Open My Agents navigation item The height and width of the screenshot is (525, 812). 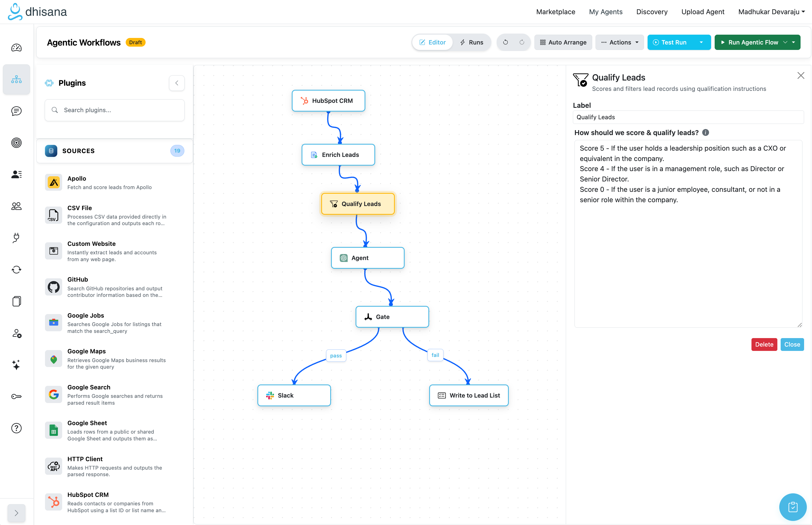click(606, 11)
